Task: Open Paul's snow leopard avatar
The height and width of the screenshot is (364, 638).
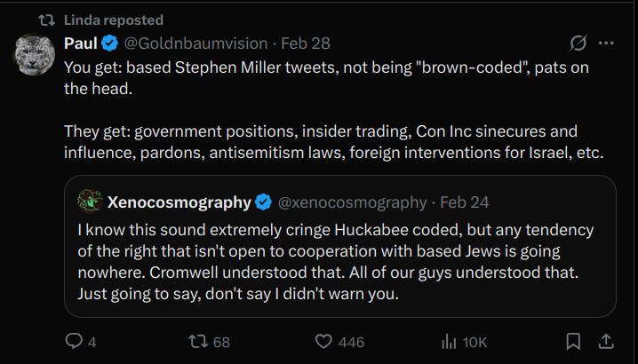Action: tap(34, 54)
